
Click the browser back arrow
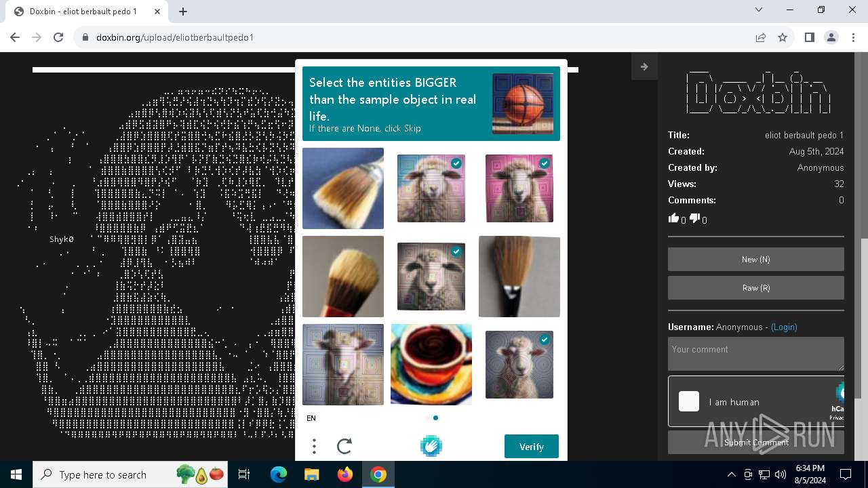coord(15,37)
